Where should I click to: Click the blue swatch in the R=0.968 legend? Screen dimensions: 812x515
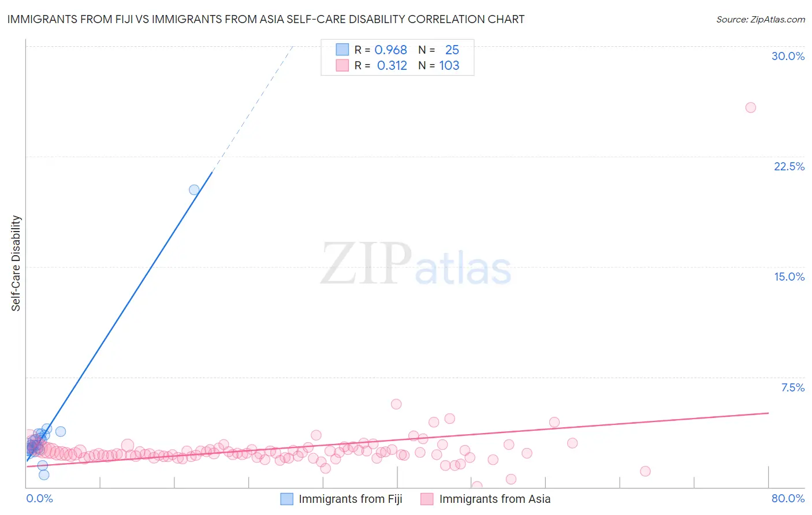[x=342, y=50]
